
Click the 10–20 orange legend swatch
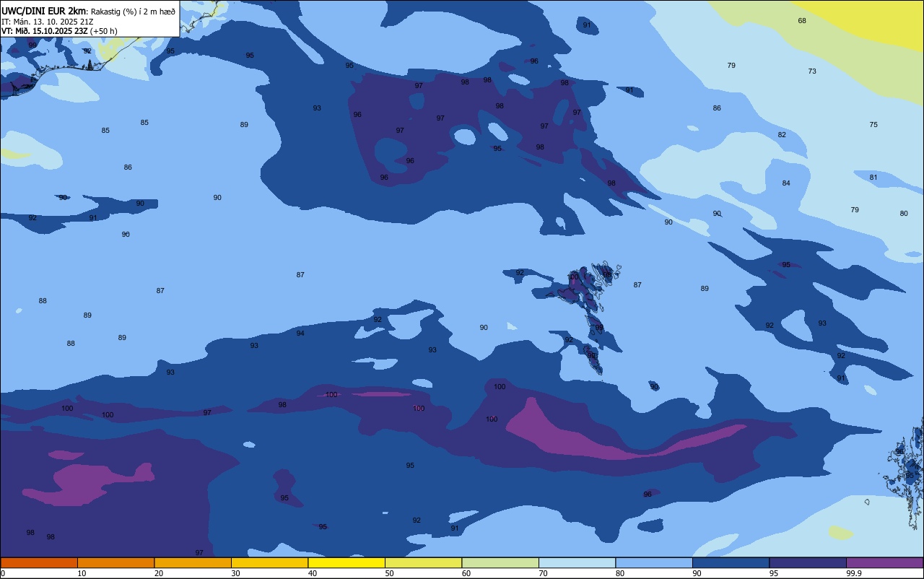point(115,562)
